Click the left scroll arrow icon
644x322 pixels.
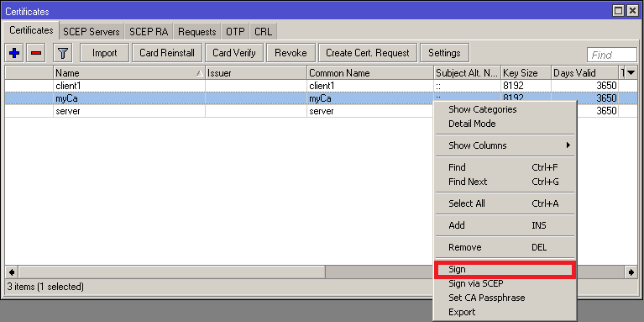click(x=12, y=272)
